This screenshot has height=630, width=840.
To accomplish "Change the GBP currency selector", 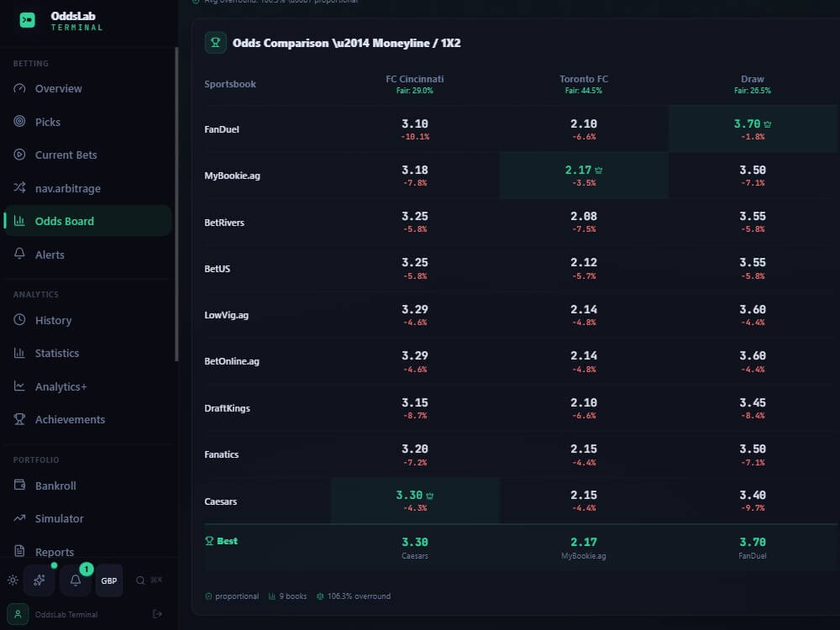I will coord(109,580).
